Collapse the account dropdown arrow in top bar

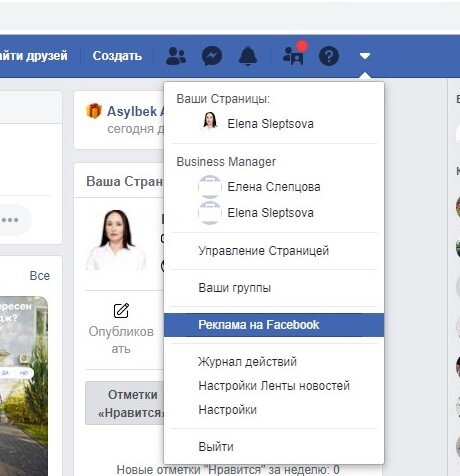(x=365, y=56)
